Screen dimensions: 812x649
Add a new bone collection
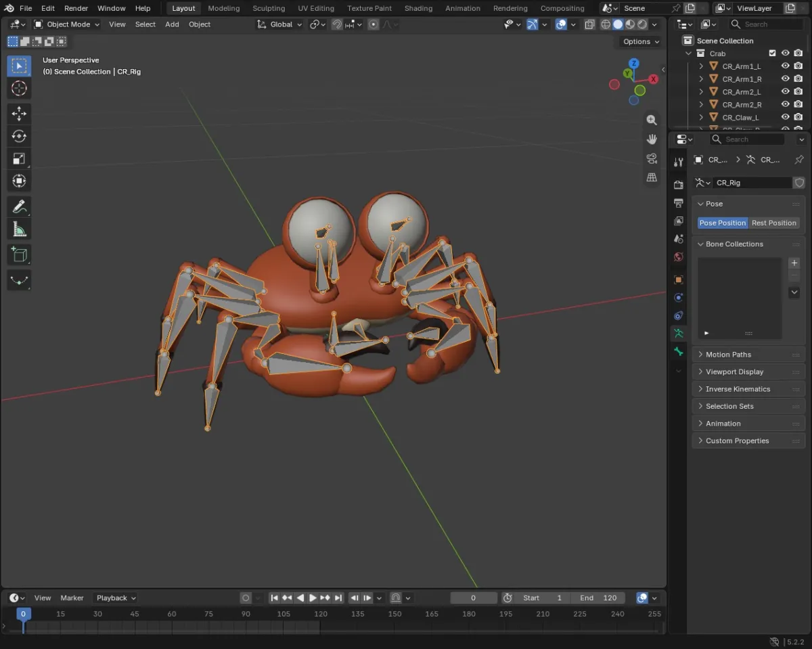[794, 263]
